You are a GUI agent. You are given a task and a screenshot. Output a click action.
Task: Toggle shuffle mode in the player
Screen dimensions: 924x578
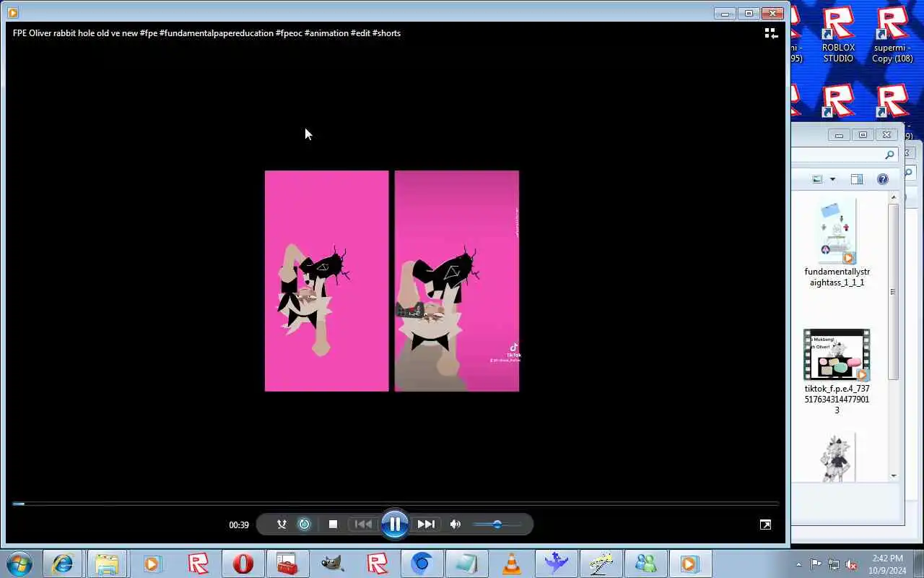[282, 525]
